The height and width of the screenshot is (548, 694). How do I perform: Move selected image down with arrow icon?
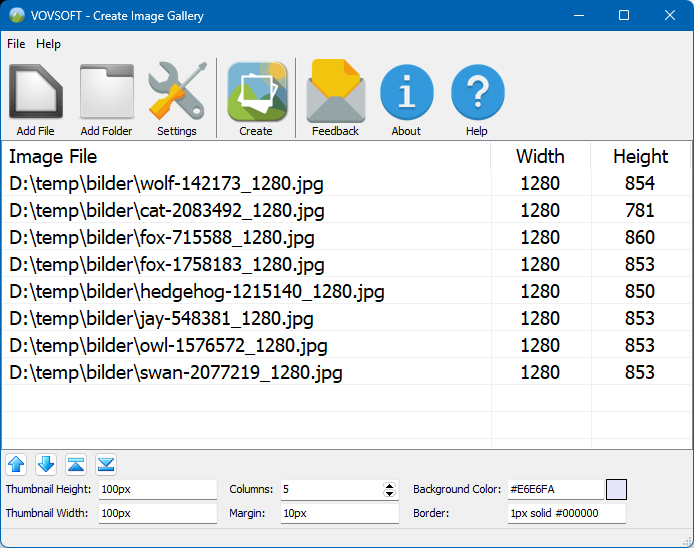[x=46, y=464]
